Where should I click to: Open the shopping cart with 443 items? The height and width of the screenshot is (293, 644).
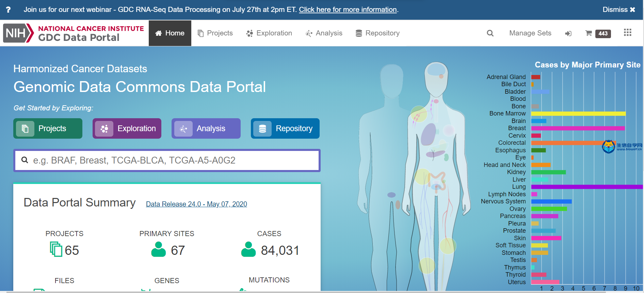click(598, 33)
